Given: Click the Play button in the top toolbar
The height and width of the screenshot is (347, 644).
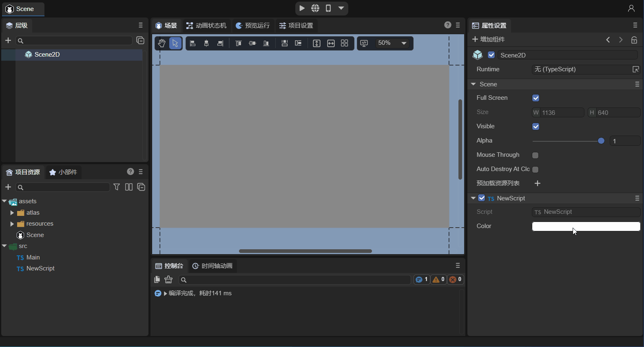Looking at the screenshot, I should (x=302, y=8).
